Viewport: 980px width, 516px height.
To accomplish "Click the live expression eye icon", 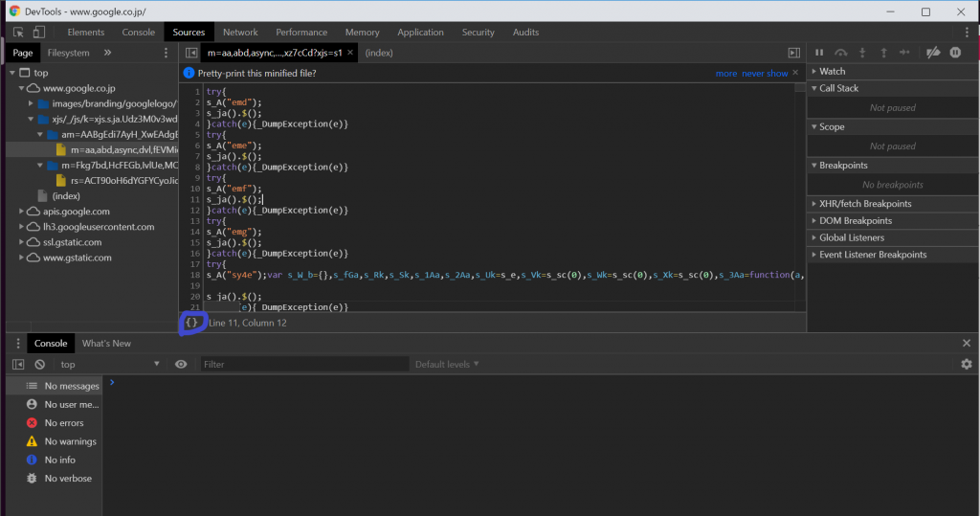I will (181, 364).
